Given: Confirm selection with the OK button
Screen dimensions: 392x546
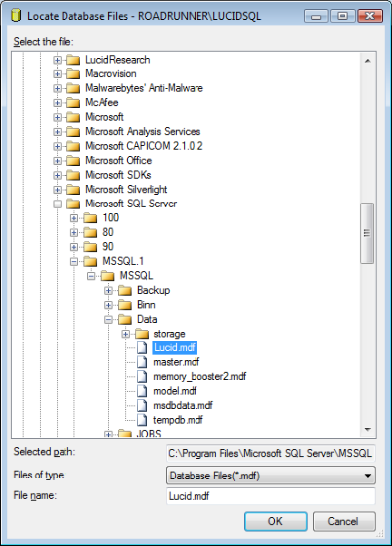Looking at the screenshot, I should [276, 522].
